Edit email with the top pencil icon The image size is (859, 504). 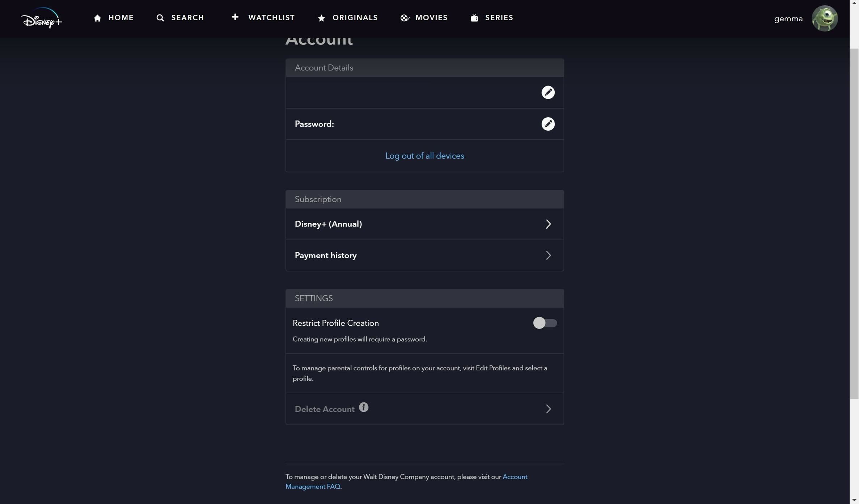(548, 92)
